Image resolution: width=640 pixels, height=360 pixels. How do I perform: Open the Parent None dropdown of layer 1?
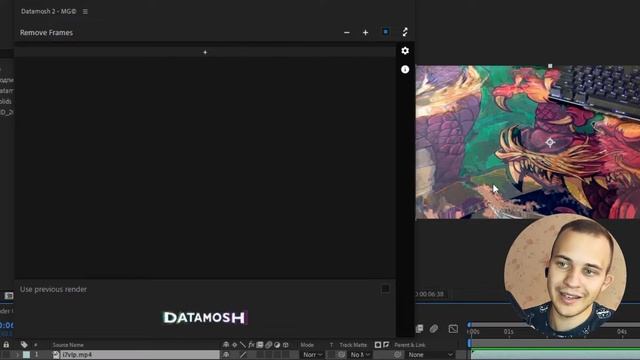pyautogui.click(x=430, y=355)
